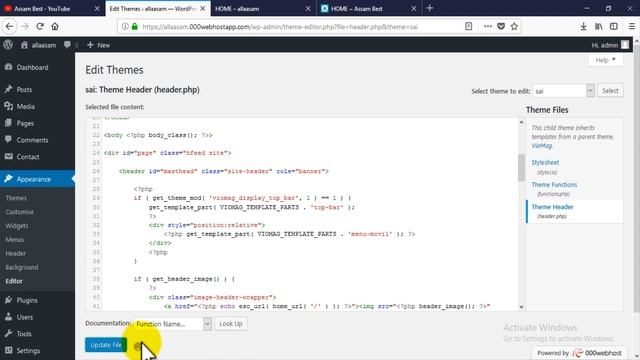
Task: Open the Theme Header file link
Action: (x=552, y=207)
